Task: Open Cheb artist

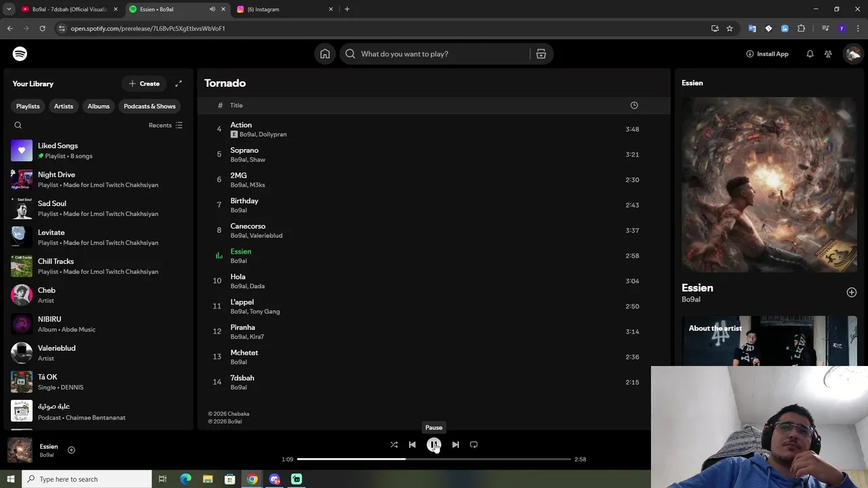Action: 97,295
